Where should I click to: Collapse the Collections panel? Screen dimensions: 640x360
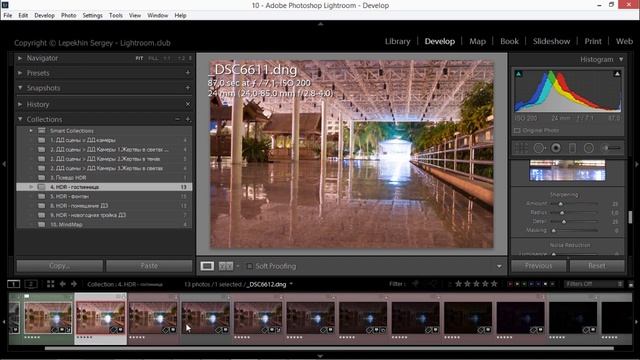click(20, 119)
